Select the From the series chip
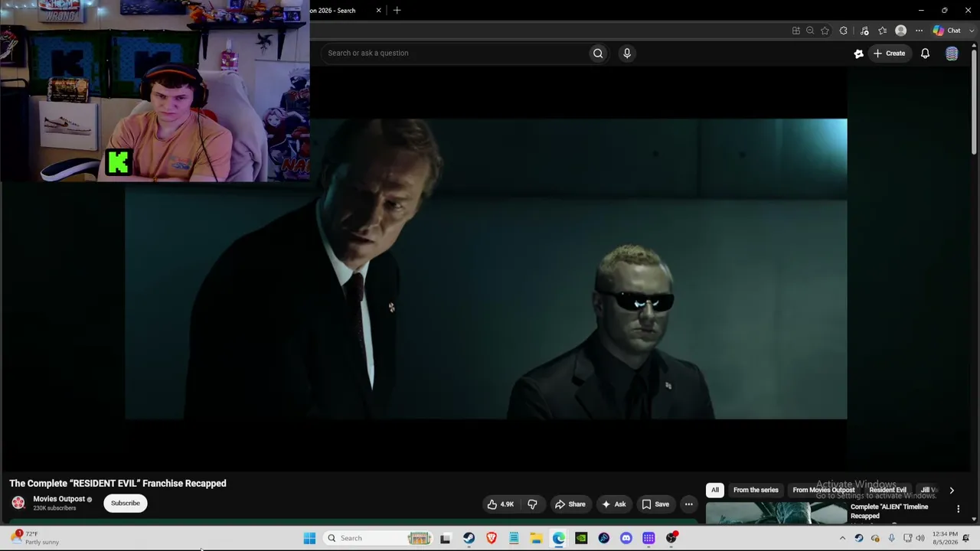This screenshot has width=980, height=551. [x=756, y=490]
